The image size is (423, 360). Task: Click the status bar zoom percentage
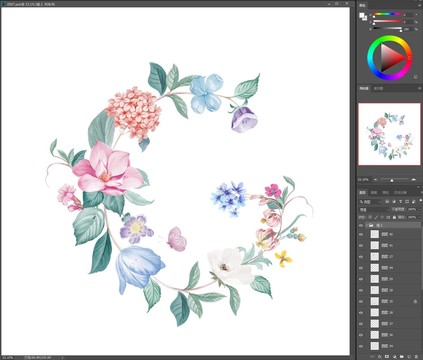click(x=9, y=357)
